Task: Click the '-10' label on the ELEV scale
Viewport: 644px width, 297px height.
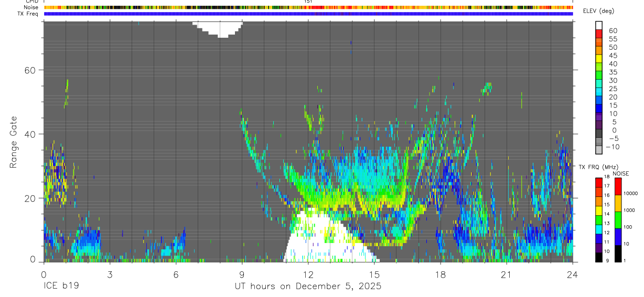Action: [614, 147]
